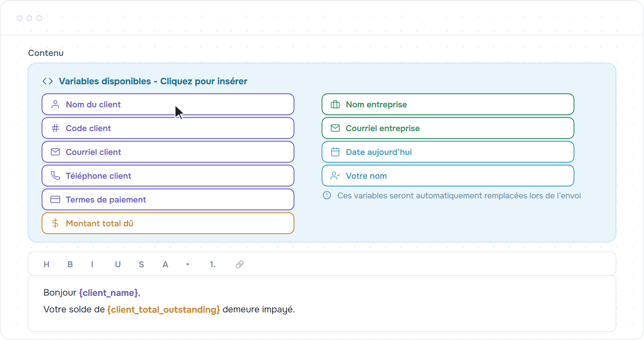This screenshot has width=644, height=340.
Task: Click the first window control circle
Action: (x=20, y=18)
